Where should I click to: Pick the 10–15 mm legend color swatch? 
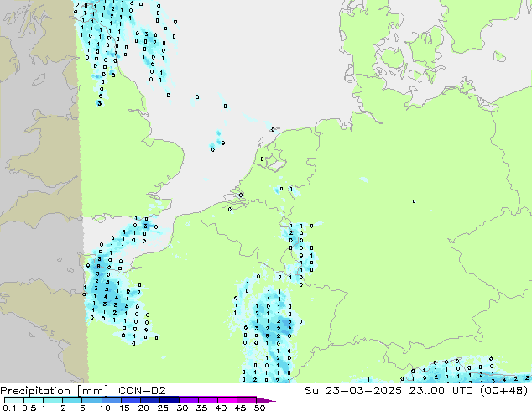tap(111, 400)
